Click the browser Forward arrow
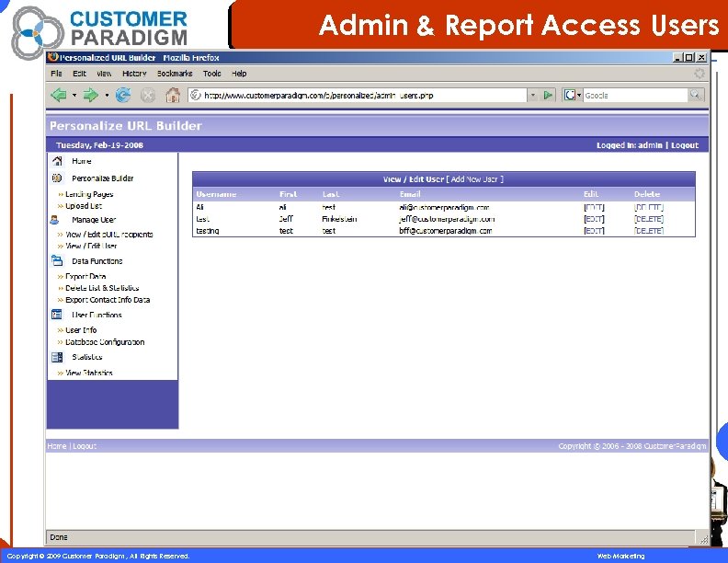Viewport: 728px width, 563px height. [x=90, y=96]
